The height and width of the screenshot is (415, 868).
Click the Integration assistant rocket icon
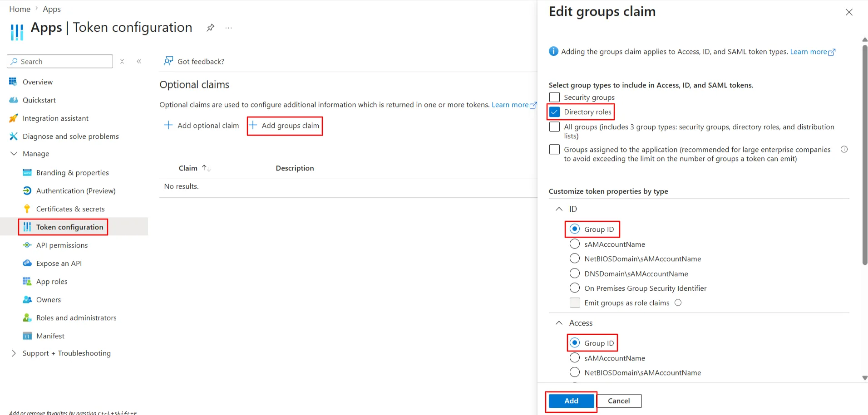pos(14,118)
